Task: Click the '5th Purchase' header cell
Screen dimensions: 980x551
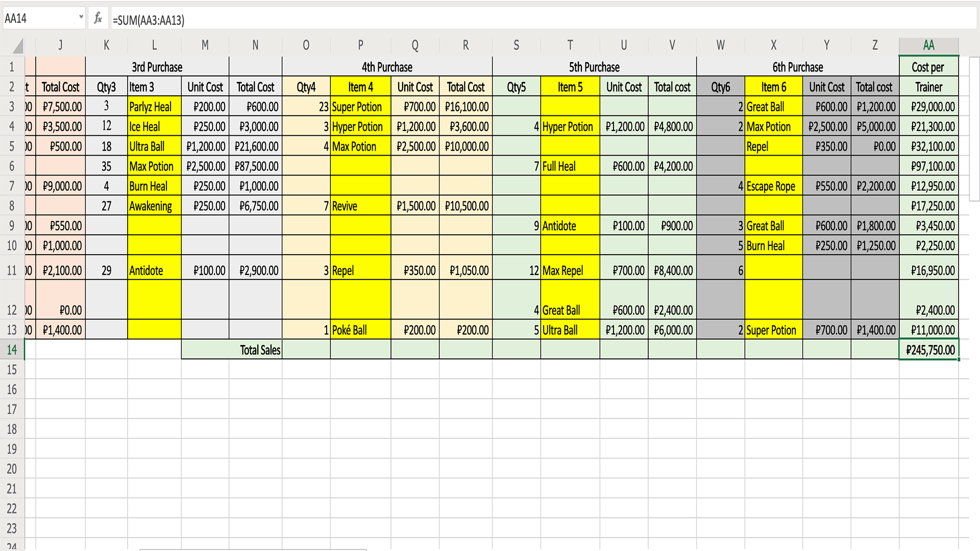Action: pos(594,67)
